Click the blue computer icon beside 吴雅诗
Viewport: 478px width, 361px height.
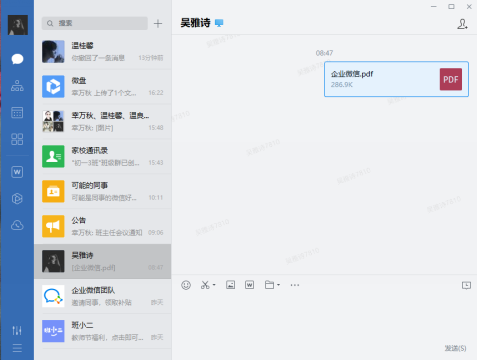[x=219, y=23]
